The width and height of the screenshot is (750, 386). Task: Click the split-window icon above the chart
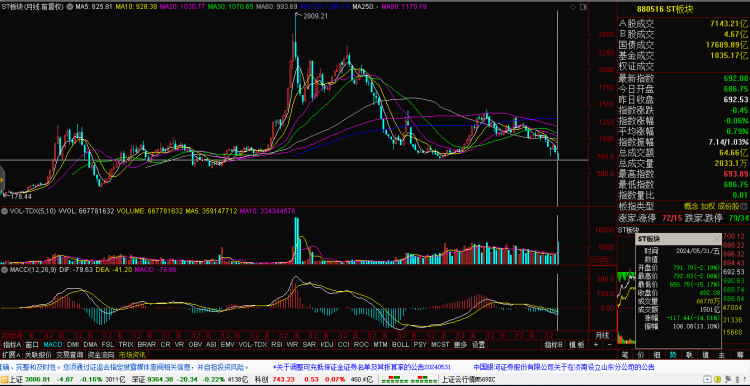pyautogui.click(x=582, y=7)
